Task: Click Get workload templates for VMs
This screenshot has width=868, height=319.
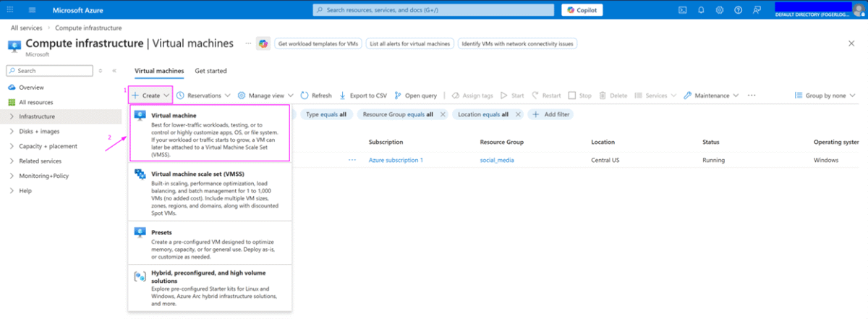Action: pos(319,43)
